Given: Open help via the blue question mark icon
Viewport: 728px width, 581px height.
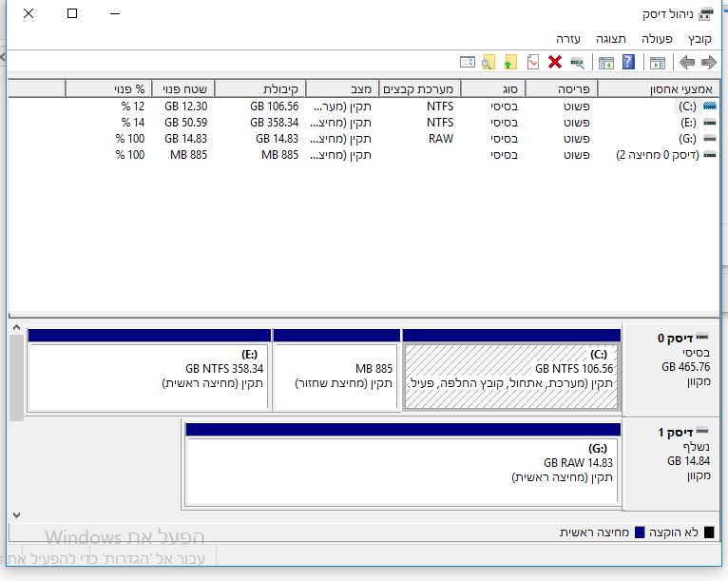Looking at the screenshot, I should coord(628,62).
